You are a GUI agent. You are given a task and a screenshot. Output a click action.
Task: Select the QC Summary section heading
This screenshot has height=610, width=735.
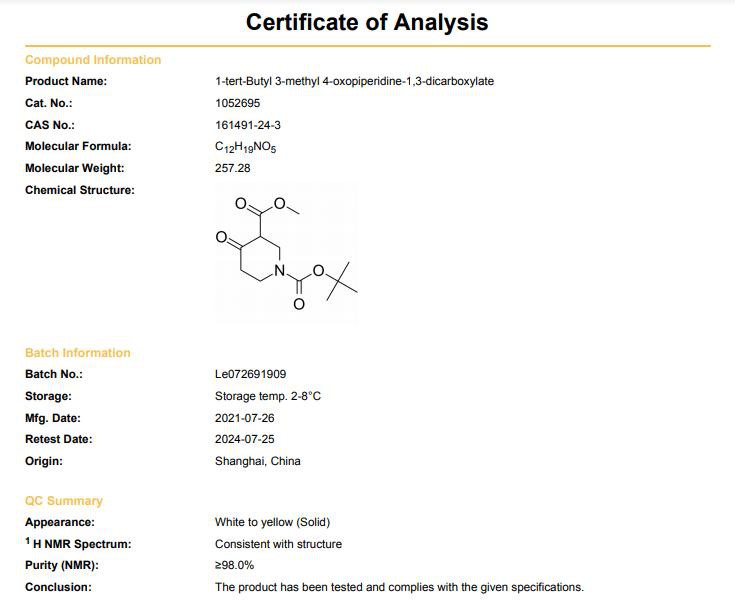tap(64, 501)
